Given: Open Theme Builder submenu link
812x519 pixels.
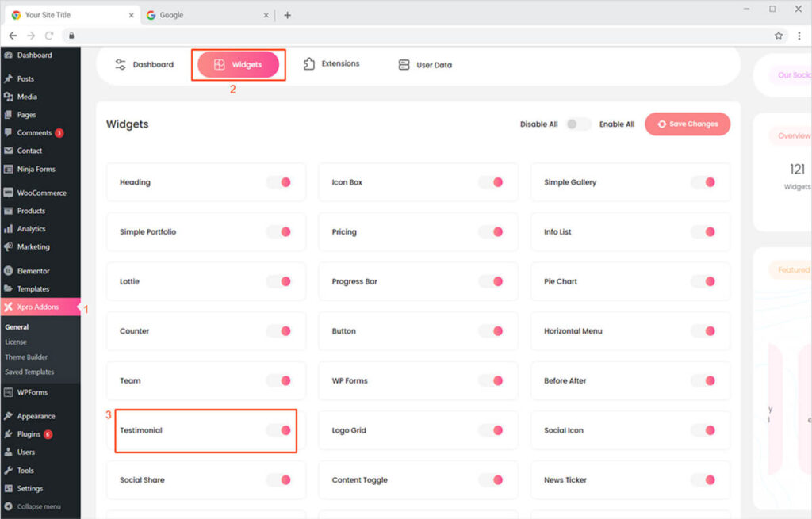Looking at the screenshot, I should 26,357.
